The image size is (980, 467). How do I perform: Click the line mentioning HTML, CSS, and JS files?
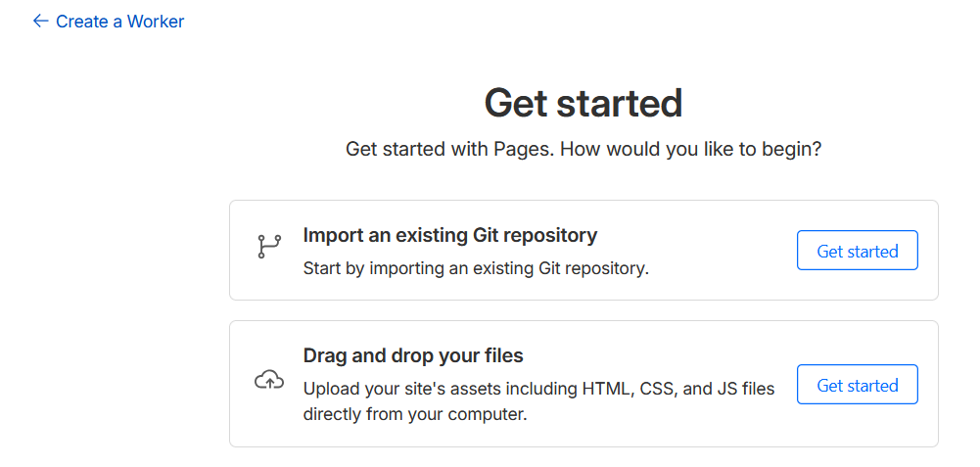[x=538, y=389]
